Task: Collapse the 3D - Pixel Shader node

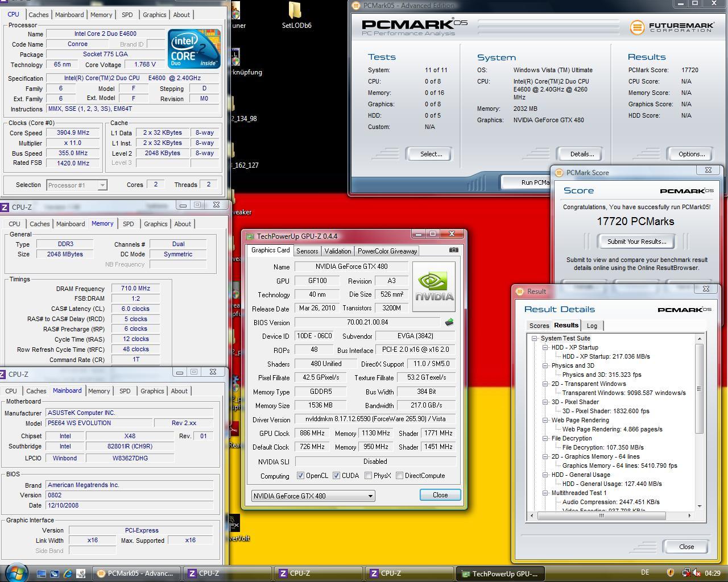Action: coord(545,402)
